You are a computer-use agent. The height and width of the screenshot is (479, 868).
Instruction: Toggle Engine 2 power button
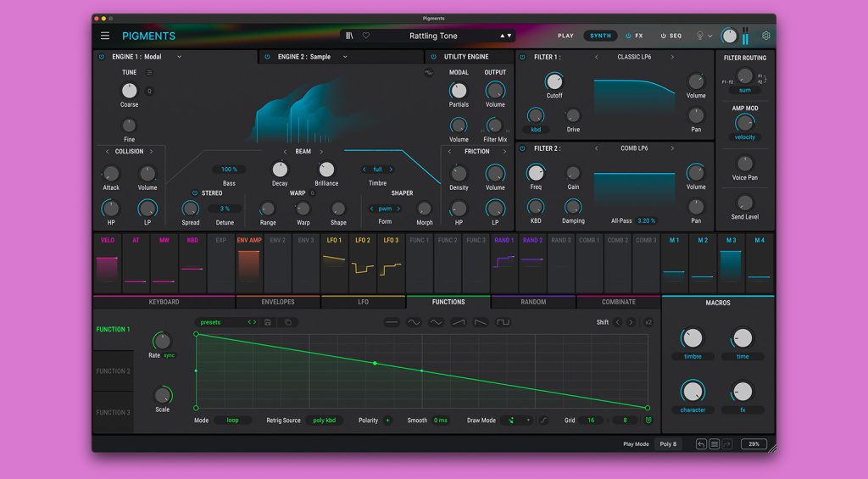coord(267,57)
